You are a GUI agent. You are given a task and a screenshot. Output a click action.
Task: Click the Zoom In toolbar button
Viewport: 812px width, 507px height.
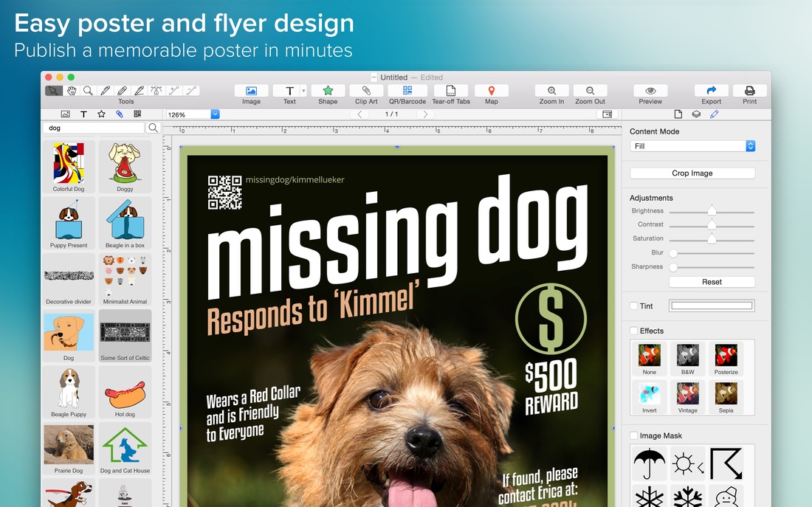pos(552,91)
